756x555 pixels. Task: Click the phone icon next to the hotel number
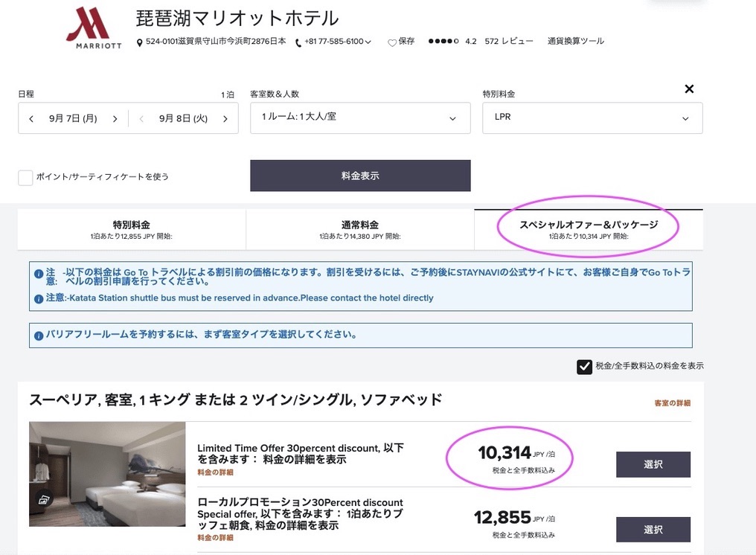tap(298, 42)
